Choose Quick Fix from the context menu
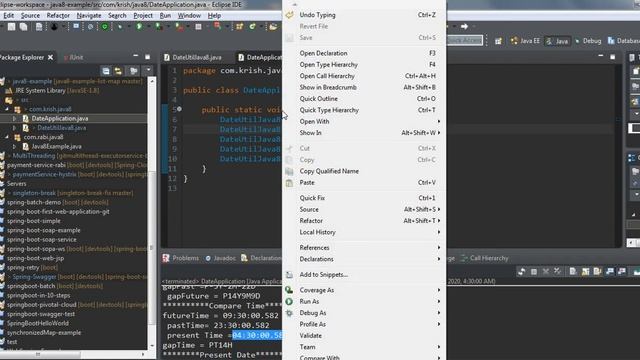This screenshot has height=360, width=640. point(364,198)
